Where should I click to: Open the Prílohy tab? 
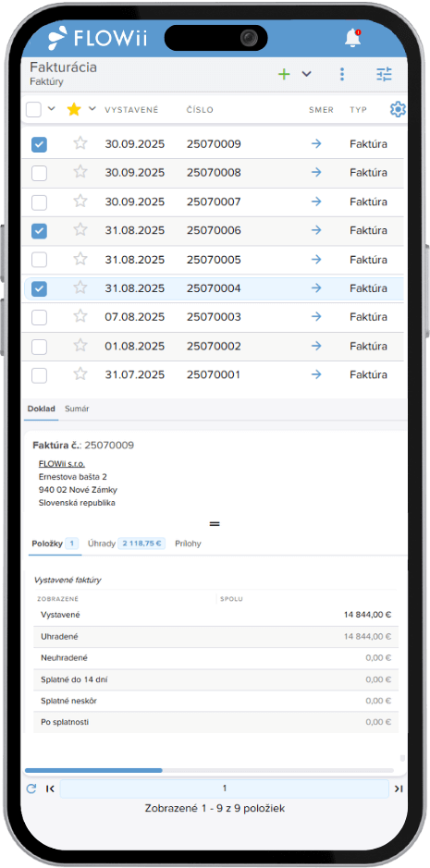[188, 544]
